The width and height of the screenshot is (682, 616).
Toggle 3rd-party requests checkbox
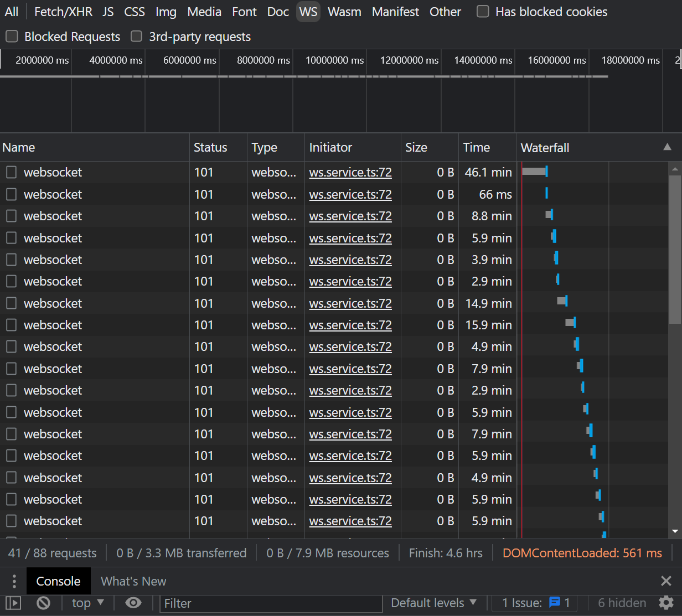136,37
